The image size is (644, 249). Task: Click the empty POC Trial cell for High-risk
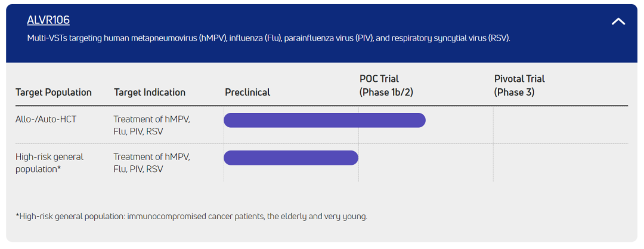coord(425,162)
